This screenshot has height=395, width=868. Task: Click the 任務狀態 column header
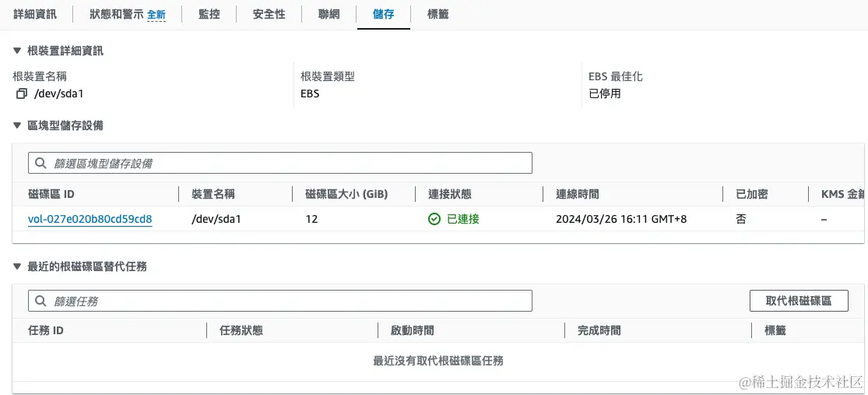coord(241,331)
